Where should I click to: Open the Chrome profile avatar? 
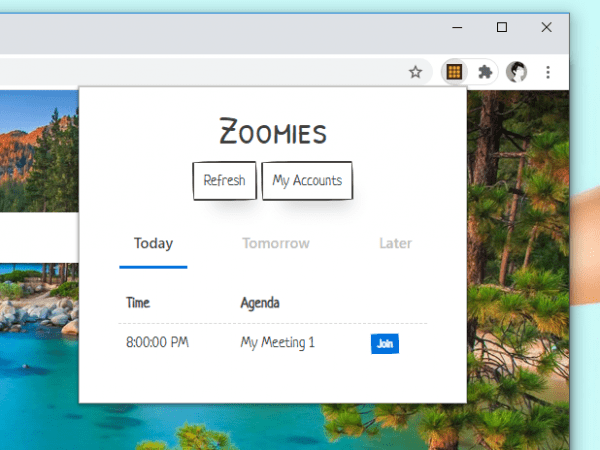coord(516,72)
